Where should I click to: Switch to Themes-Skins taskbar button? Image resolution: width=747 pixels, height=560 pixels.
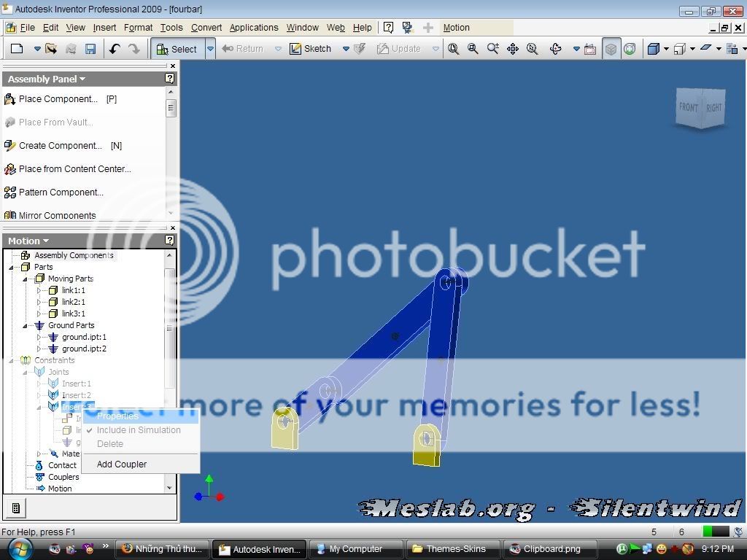click(x=453, y=549)
